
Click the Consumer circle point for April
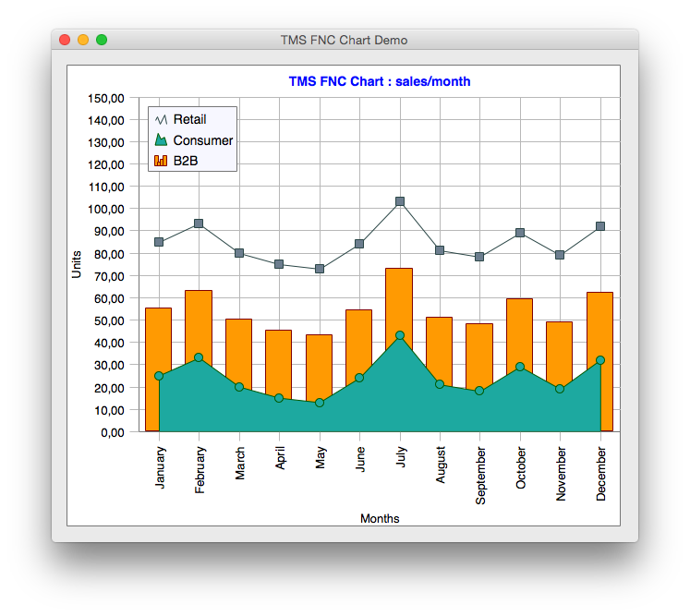click(279, 398)
